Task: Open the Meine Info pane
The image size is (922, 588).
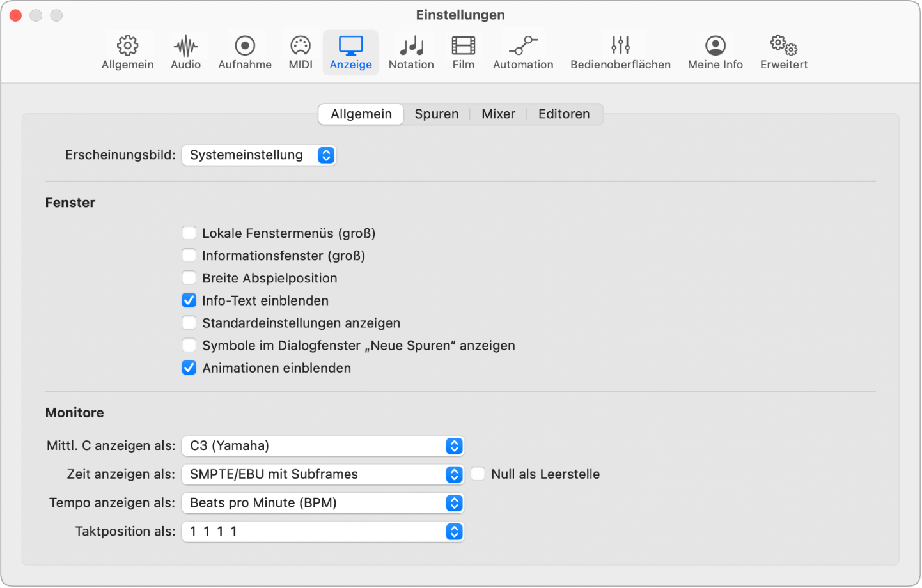Action: (x=715, y=52)
